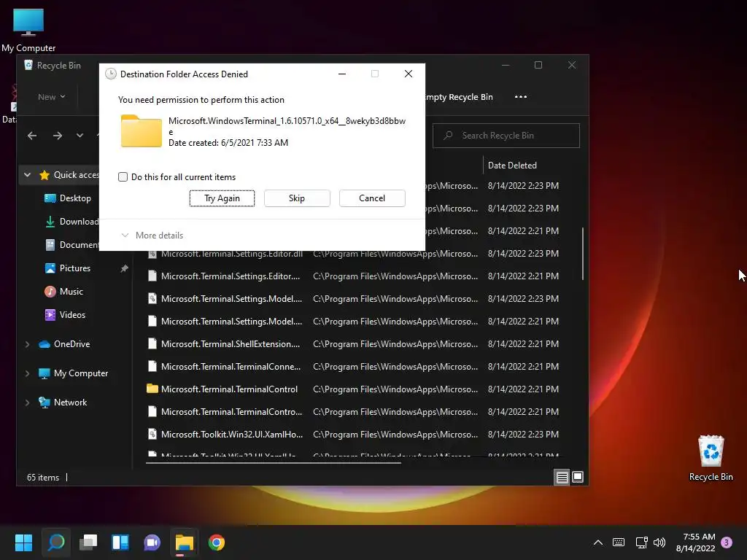Screen dimensions: 747x560
Task: Open the notifications badge showing 3
Action: 727,542
